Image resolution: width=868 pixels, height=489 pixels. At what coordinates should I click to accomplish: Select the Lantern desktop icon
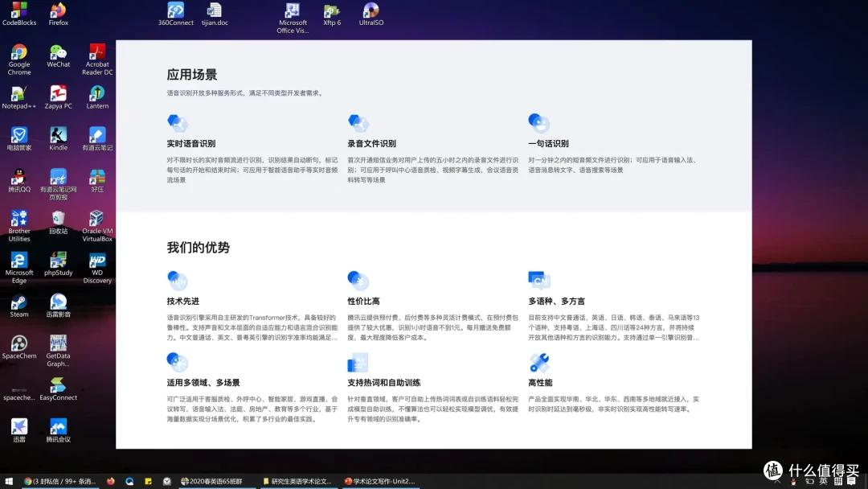coord(97,97)
